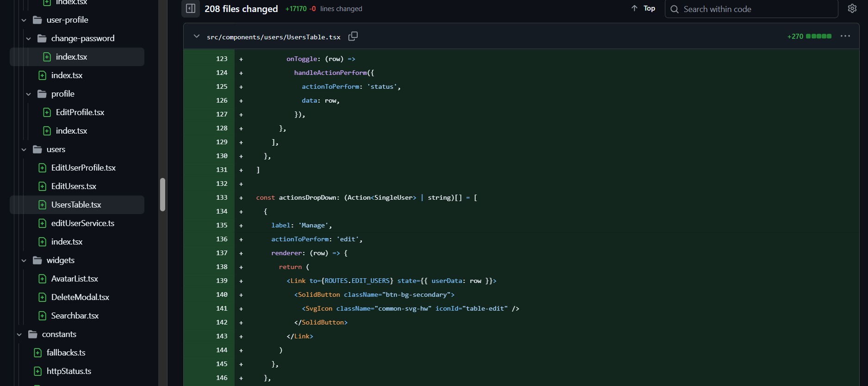Click the green diffstat blocks indicator
868x386 pixels.
[818, 36]
